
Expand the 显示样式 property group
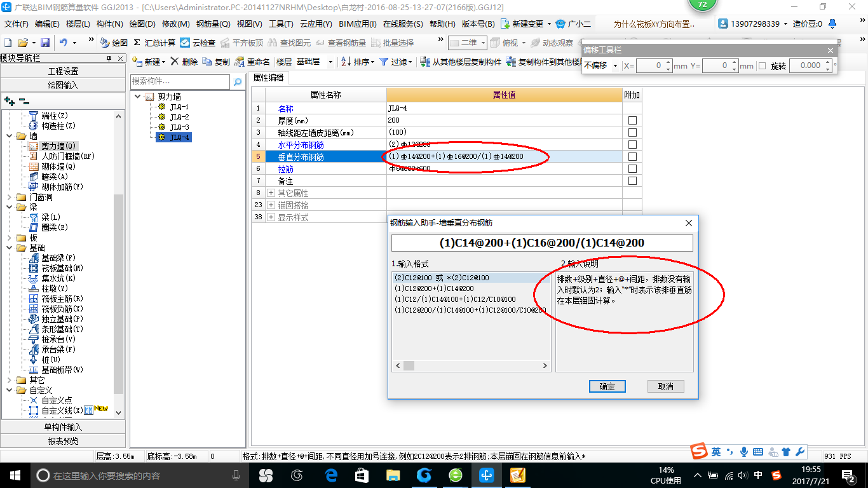[271, 217]
